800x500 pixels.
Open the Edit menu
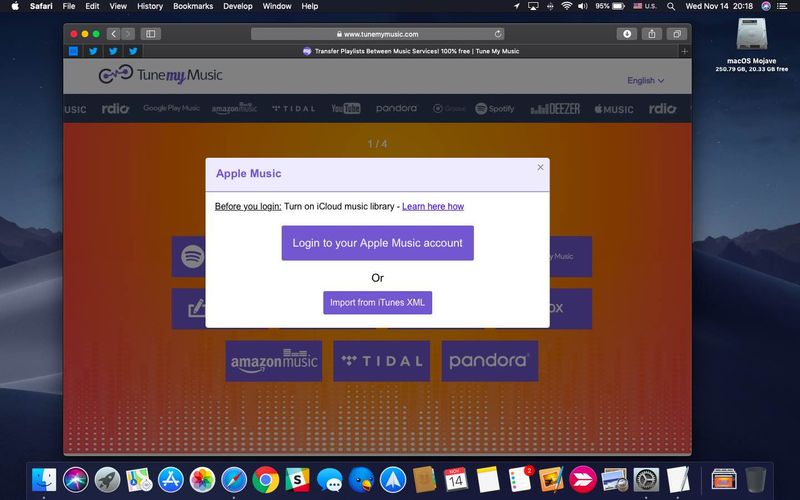[92, 6]
